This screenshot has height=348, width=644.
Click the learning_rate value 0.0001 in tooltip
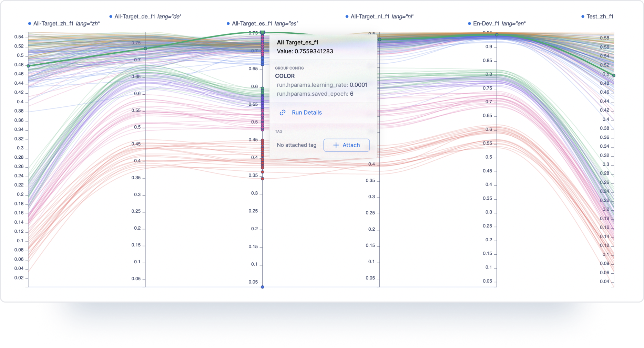[x=358, y=85]
